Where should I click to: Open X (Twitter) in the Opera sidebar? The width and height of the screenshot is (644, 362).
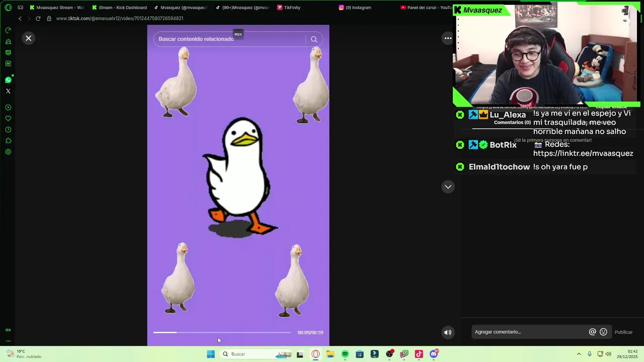click(x=8, y=91)
